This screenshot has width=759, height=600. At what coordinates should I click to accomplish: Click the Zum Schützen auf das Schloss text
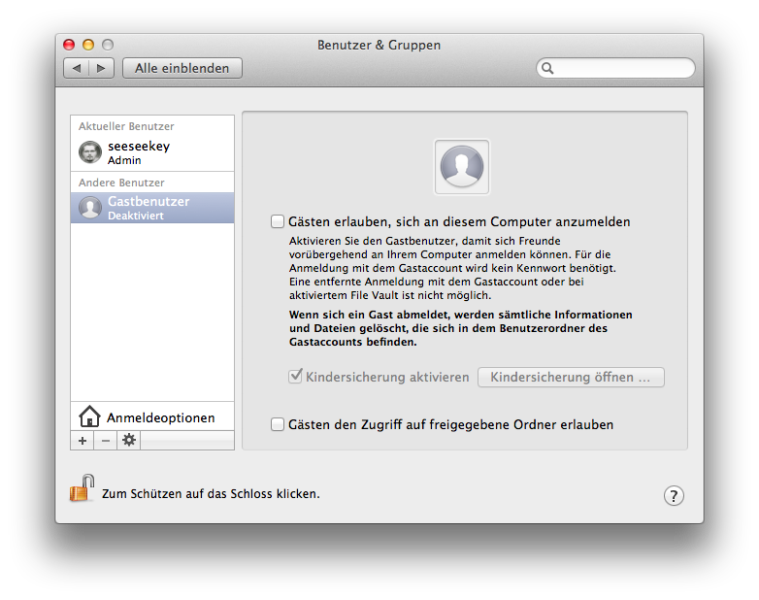click(211, 494)
